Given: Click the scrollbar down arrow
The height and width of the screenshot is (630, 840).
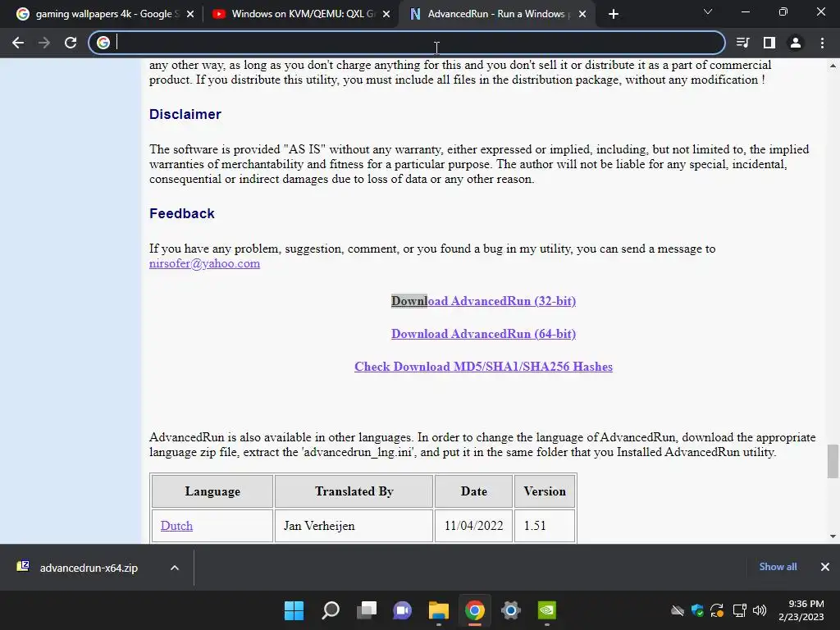Looking at the screenshot, I should click(x=833, y=536).
